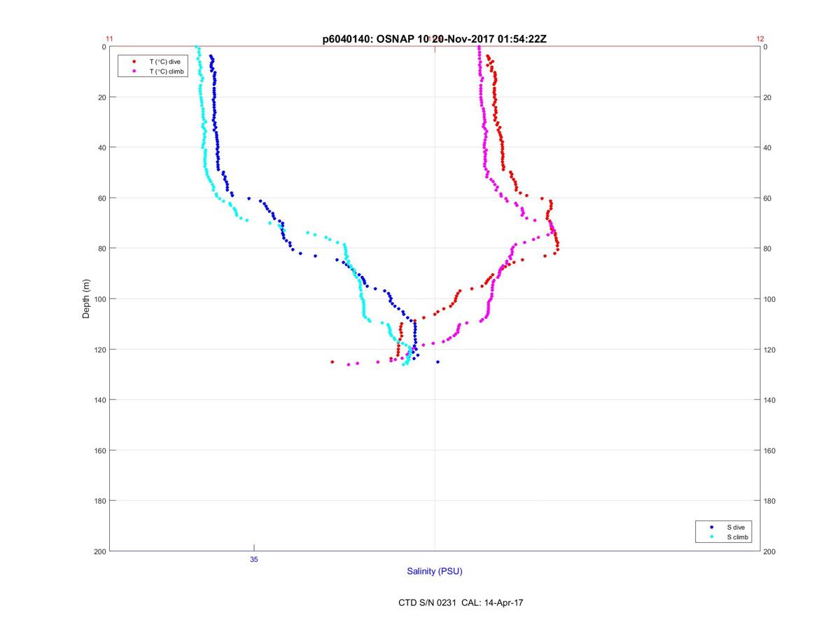
Task: Click the '140' tick on the right depth axis
Action: tap(770, 400)
